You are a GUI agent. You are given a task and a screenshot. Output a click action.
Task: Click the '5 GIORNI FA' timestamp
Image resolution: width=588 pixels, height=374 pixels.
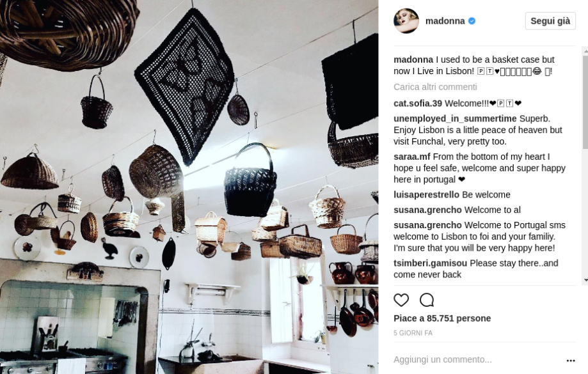coord(413,333)
